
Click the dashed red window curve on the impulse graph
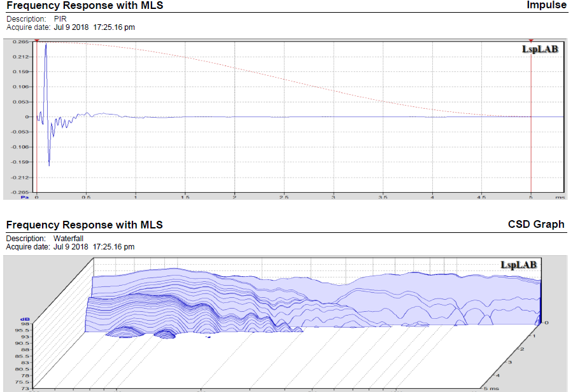285,80
